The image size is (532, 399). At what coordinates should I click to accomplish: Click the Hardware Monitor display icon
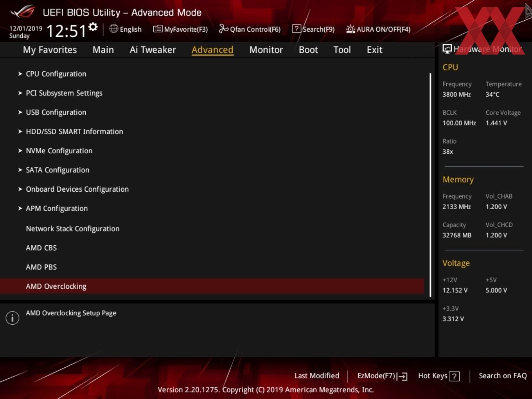coord(447,49)
